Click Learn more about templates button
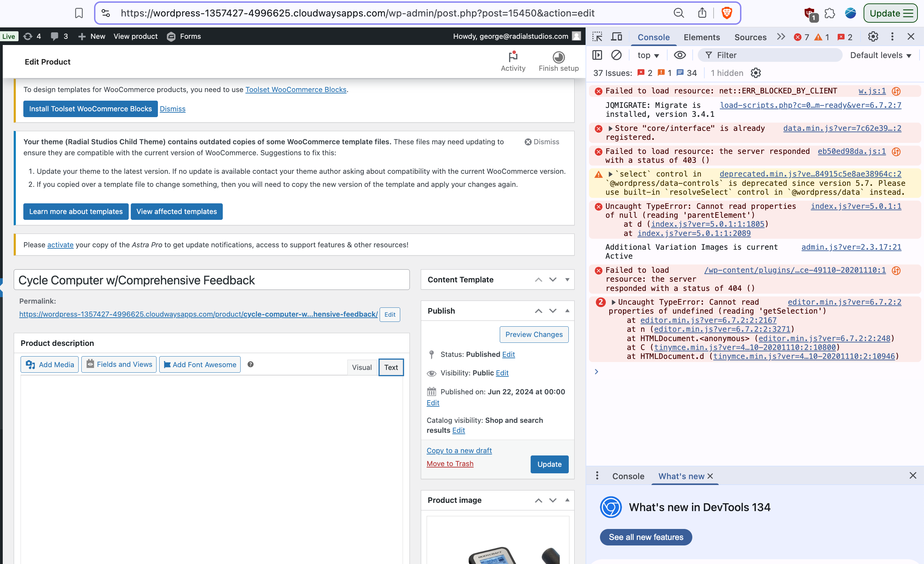The width and height of the screenshot is (924, 564). (76, 212)
